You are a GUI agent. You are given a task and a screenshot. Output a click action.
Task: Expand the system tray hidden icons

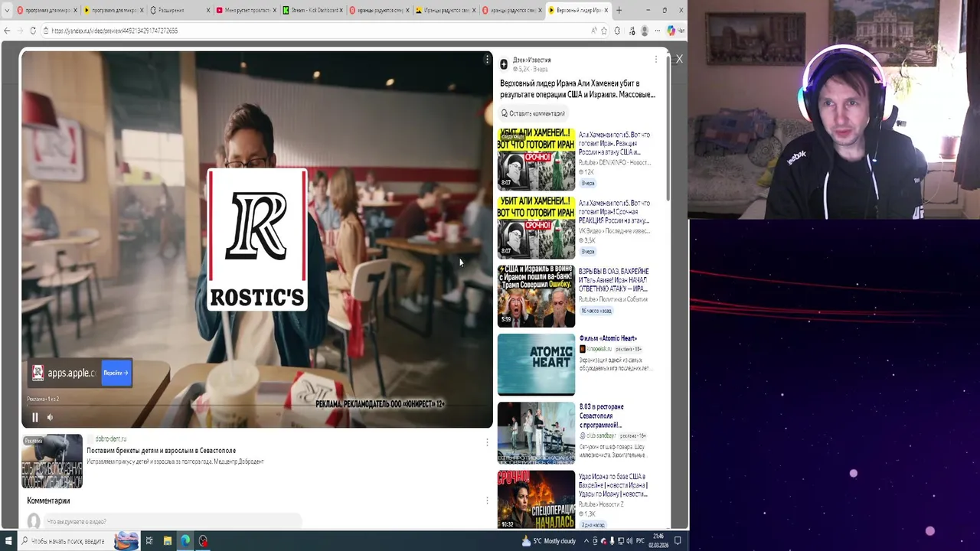click(587, 541)
